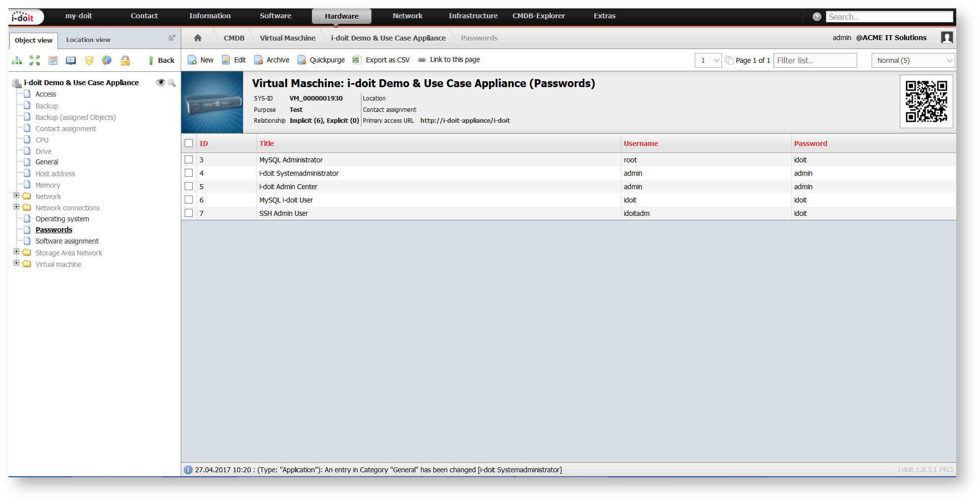980x501 pixels.
Task: Click Link to this page
Action: tap(449, 59)
